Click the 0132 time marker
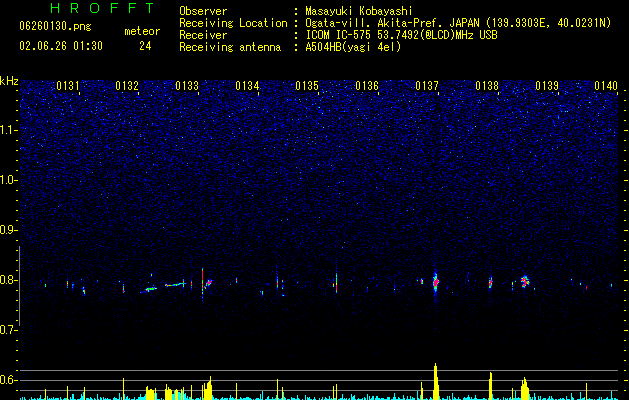 (127, 86)
